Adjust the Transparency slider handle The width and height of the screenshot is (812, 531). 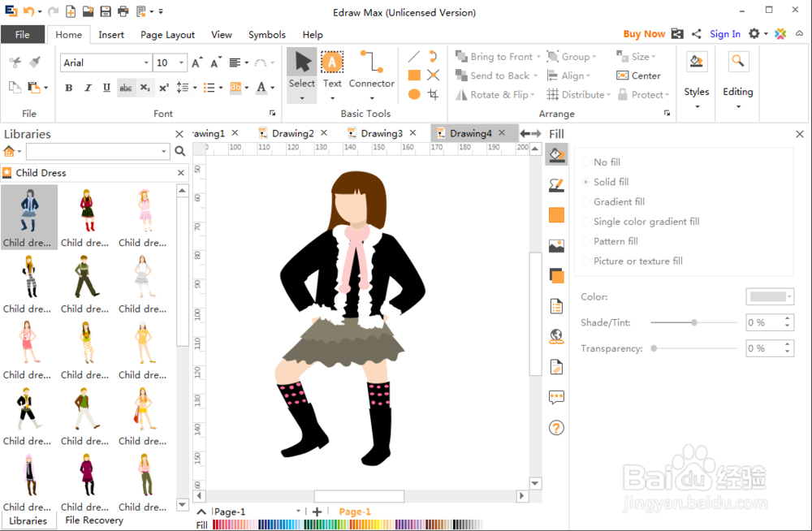coord(654,348)
